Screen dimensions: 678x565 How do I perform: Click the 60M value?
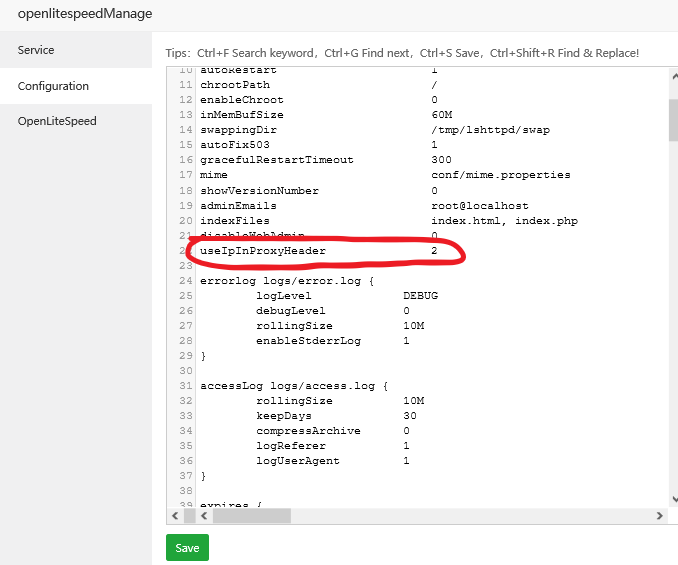[x=441, y=115]
